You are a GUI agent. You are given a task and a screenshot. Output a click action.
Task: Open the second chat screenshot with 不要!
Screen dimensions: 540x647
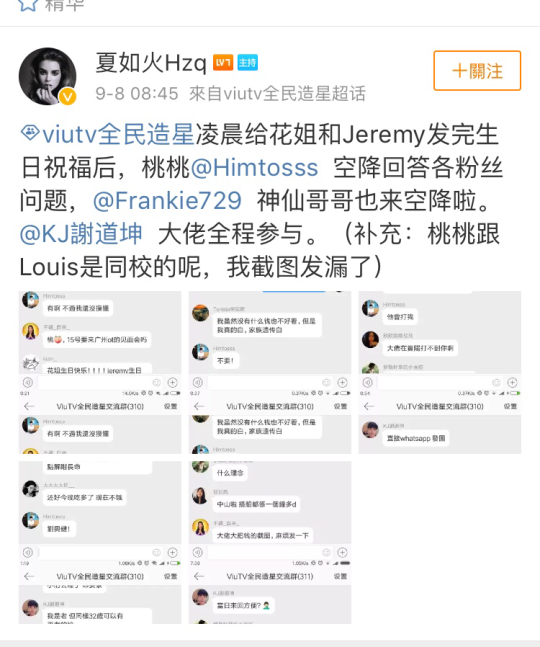click(270, 372)
